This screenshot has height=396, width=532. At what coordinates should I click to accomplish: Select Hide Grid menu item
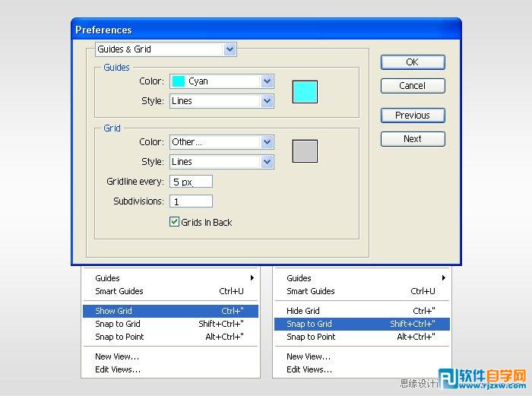pos(362,311)
